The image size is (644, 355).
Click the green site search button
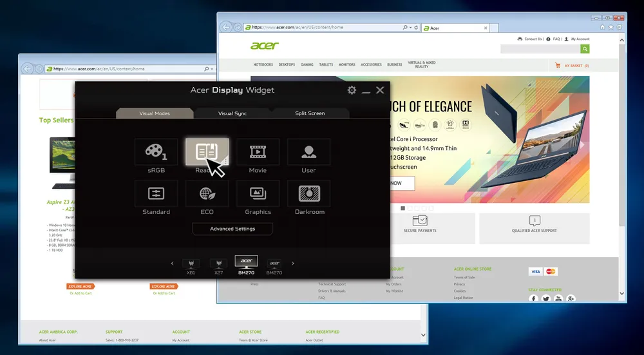tap(585, 49)
